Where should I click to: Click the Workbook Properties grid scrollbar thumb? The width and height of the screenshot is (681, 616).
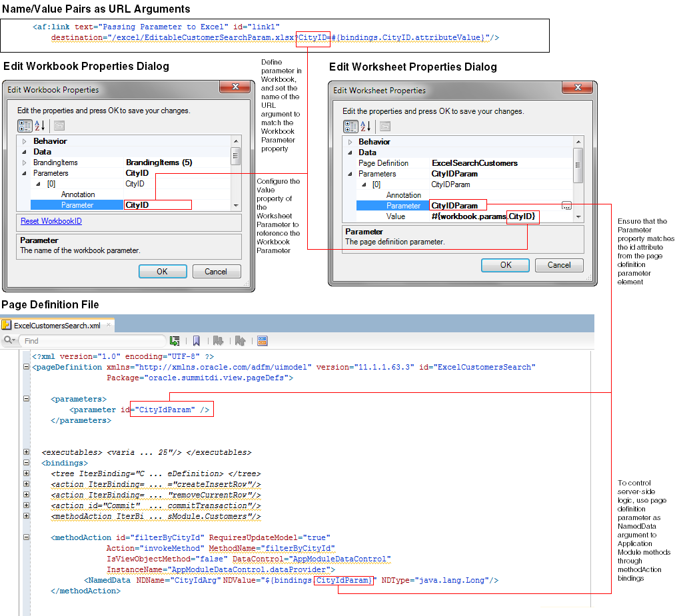click(x=236, y=156)
